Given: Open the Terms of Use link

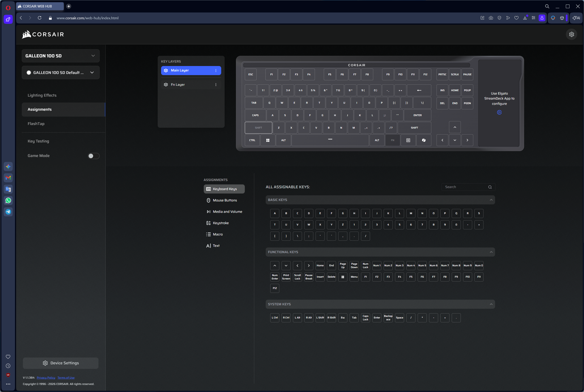Looking at the screenshot, I should point(66,377).
